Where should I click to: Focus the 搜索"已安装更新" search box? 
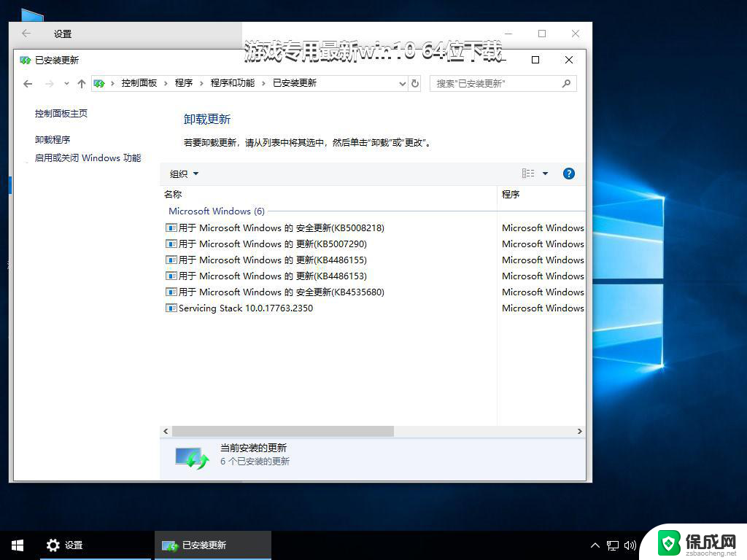click(x=503, y=84)
